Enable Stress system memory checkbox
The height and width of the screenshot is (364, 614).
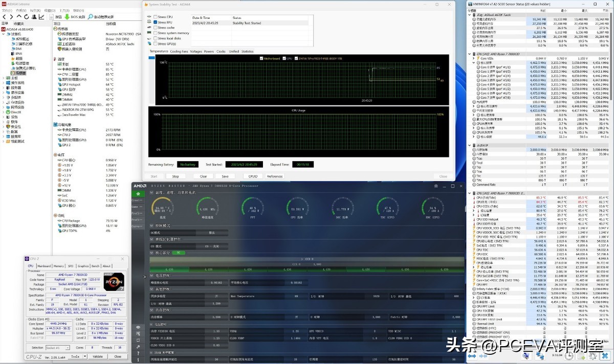pos(155,33)
